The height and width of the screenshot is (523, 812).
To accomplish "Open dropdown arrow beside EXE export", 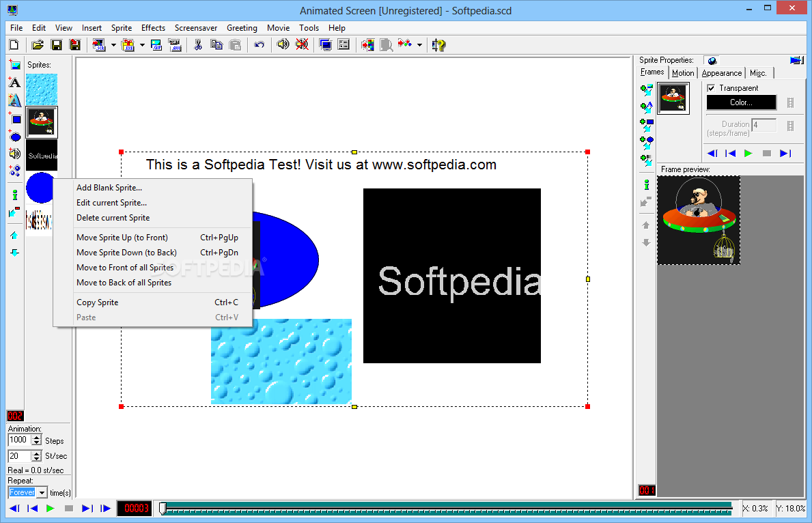I will 142,45.
